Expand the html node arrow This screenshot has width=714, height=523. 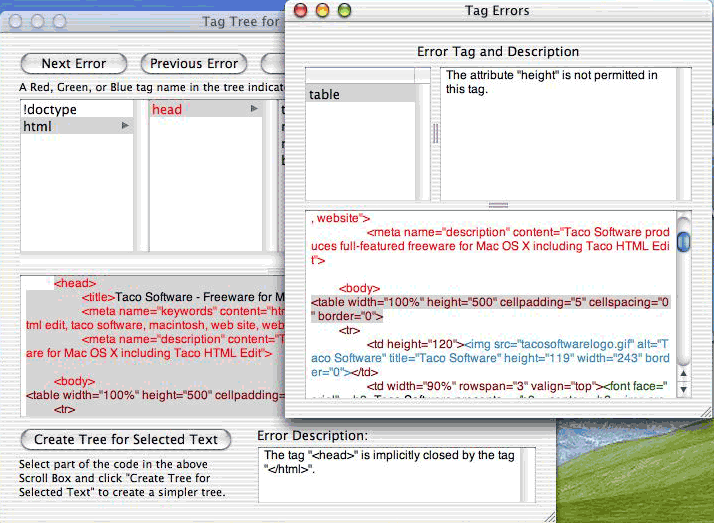(x=125, y=126)
